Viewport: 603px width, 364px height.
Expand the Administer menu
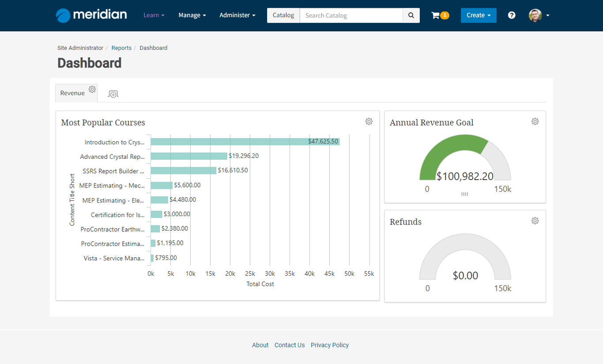(x=237, y=15)
